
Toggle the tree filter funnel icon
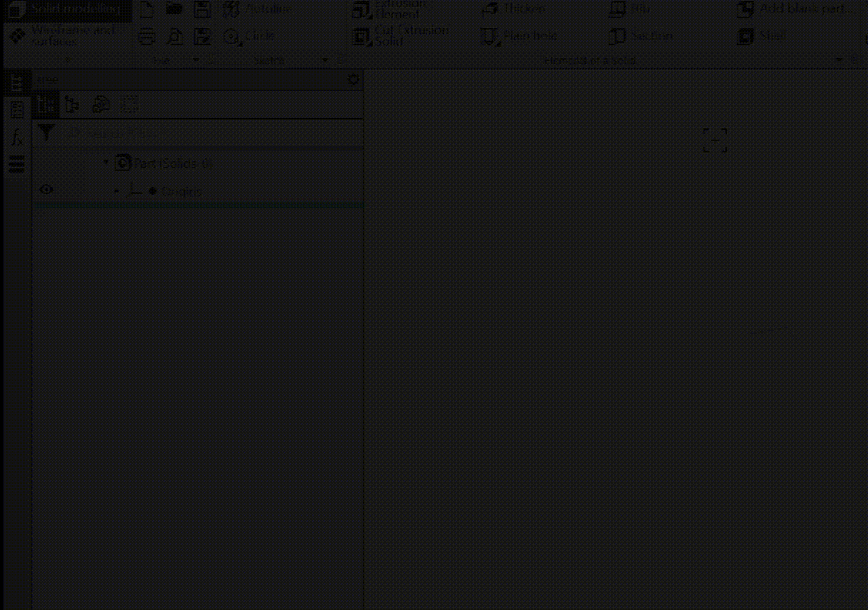click(46, 132)
